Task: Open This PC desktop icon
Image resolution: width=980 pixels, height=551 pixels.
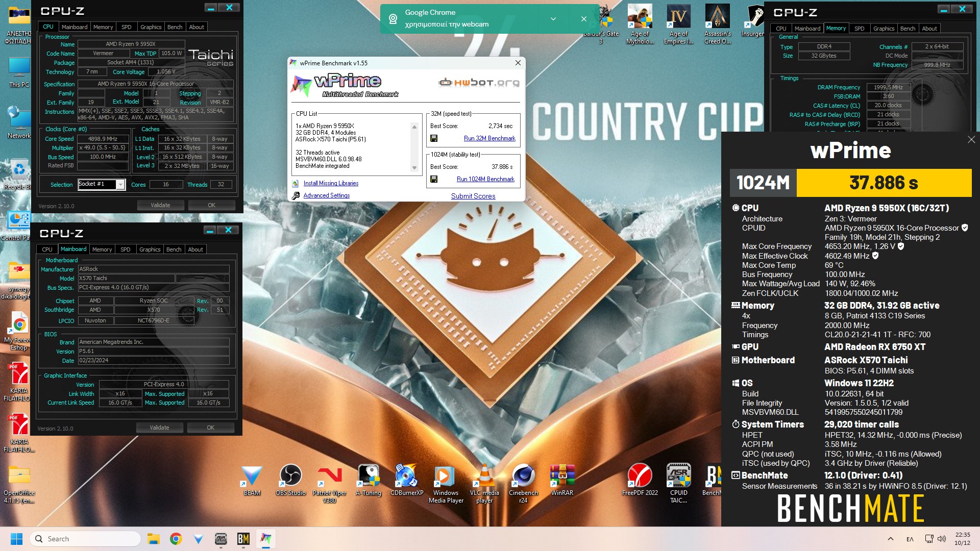Action: click(19, 72)
